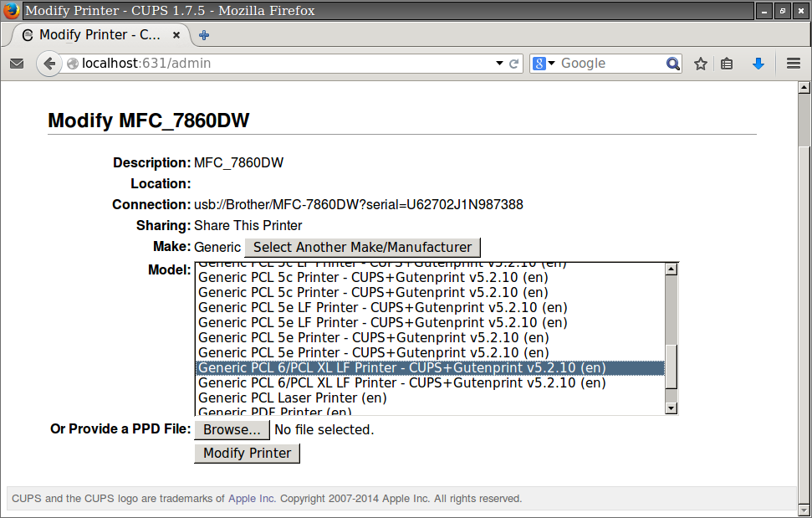The image size is (812, 518).
Task: Click the page scrollbar up arrow
Action: coord(804,87)
